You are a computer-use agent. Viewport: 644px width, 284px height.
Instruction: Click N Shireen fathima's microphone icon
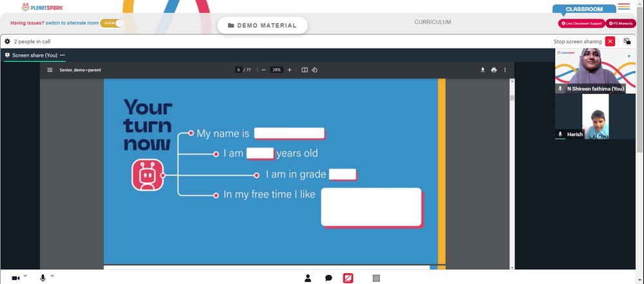[x=560, y=89]
